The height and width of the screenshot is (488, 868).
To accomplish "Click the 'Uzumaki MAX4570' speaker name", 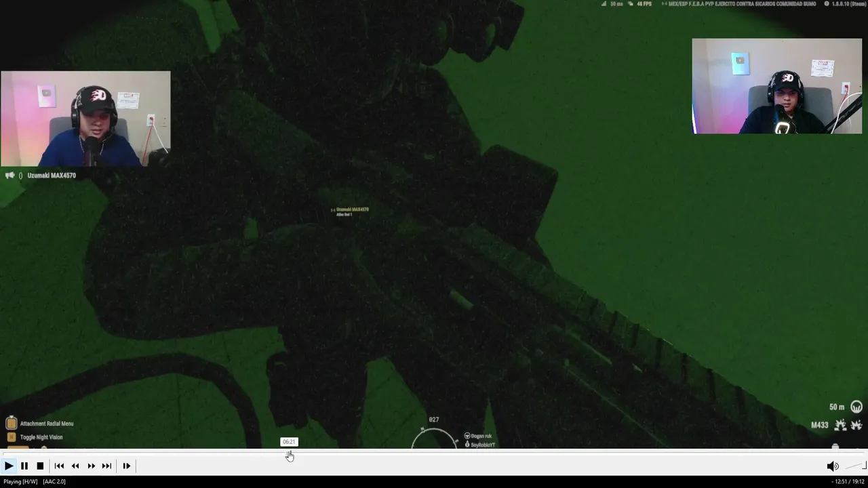I will (52, 176).
